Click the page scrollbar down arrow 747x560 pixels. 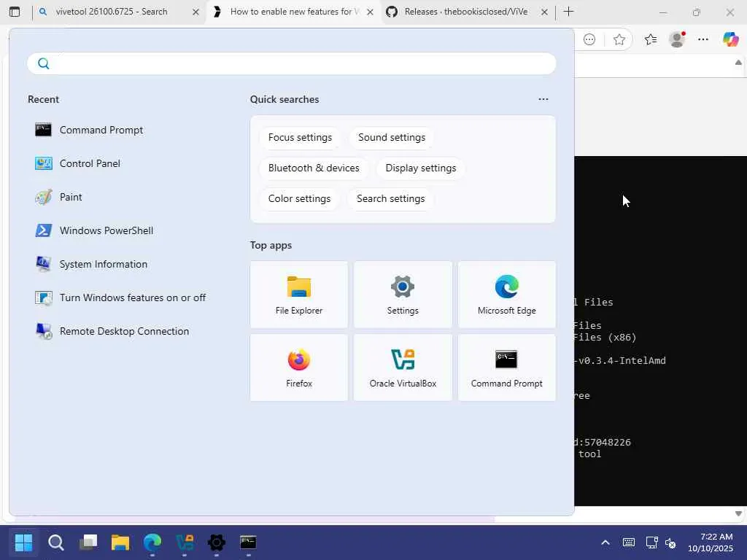[x=738, y=513]
